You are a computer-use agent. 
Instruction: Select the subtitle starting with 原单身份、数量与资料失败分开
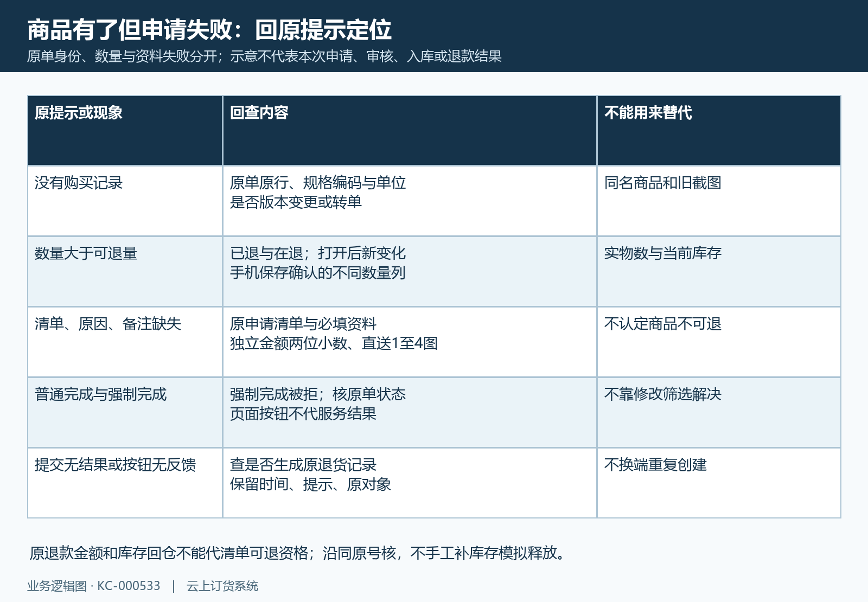coord(264,56)
